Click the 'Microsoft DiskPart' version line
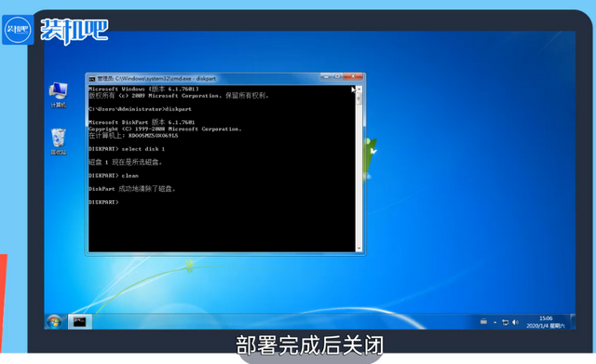This screenshot has width=596, height=364. point(142,122)
